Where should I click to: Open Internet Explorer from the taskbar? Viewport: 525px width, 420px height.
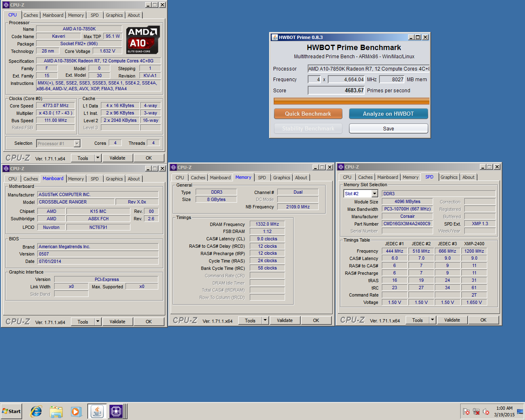tap(36, 411)
